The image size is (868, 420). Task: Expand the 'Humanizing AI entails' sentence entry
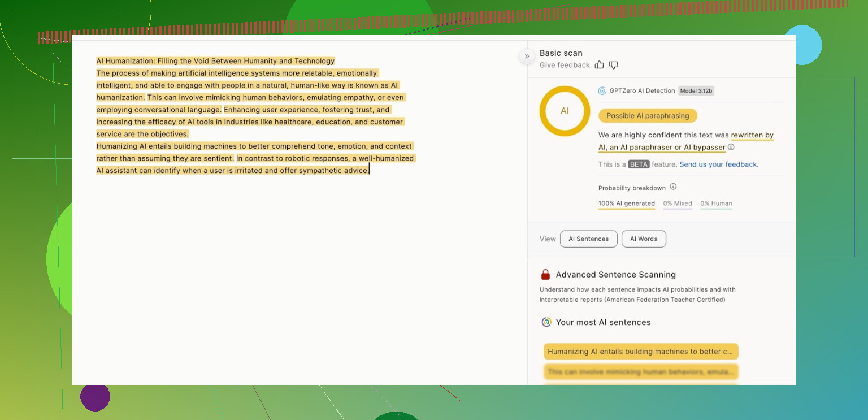click(641, 352)
